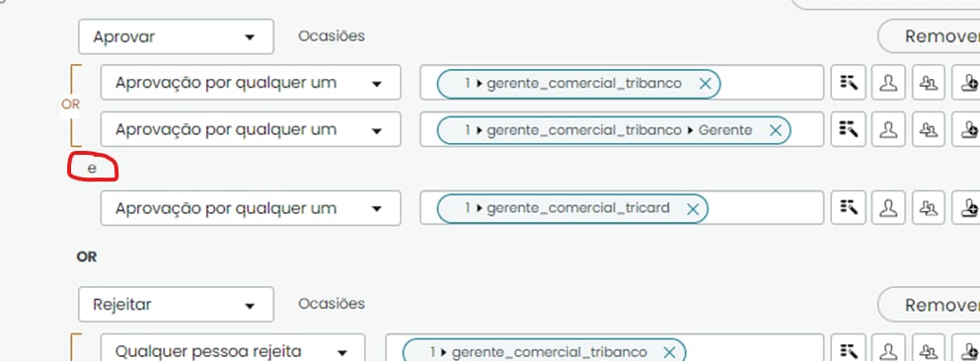Screen dimensions: 980x361
Task: Click the group users icon in Gerente row
Action: coord(928,129)
